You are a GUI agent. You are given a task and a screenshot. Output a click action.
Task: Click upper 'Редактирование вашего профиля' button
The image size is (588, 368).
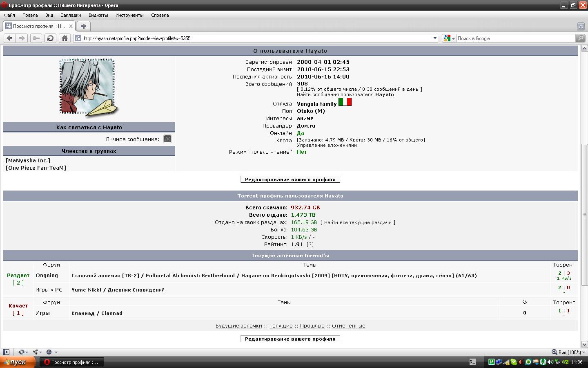(x=290, y=180)
